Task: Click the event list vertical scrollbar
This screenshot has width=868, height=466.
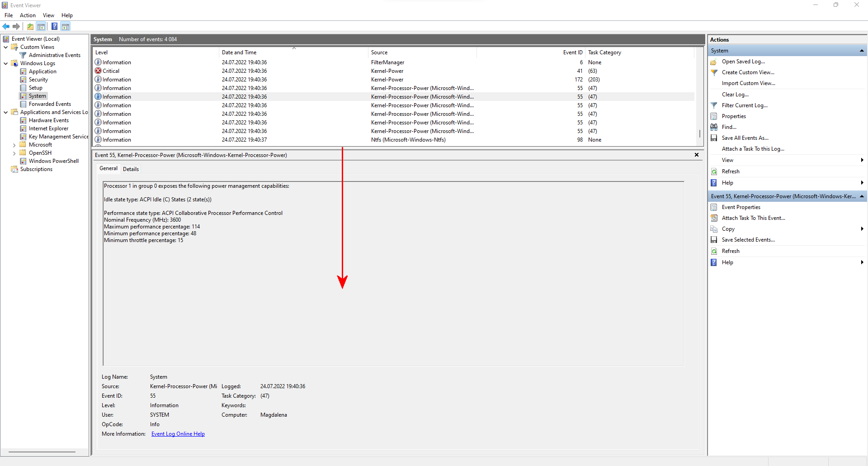Action: pos(699,134)
